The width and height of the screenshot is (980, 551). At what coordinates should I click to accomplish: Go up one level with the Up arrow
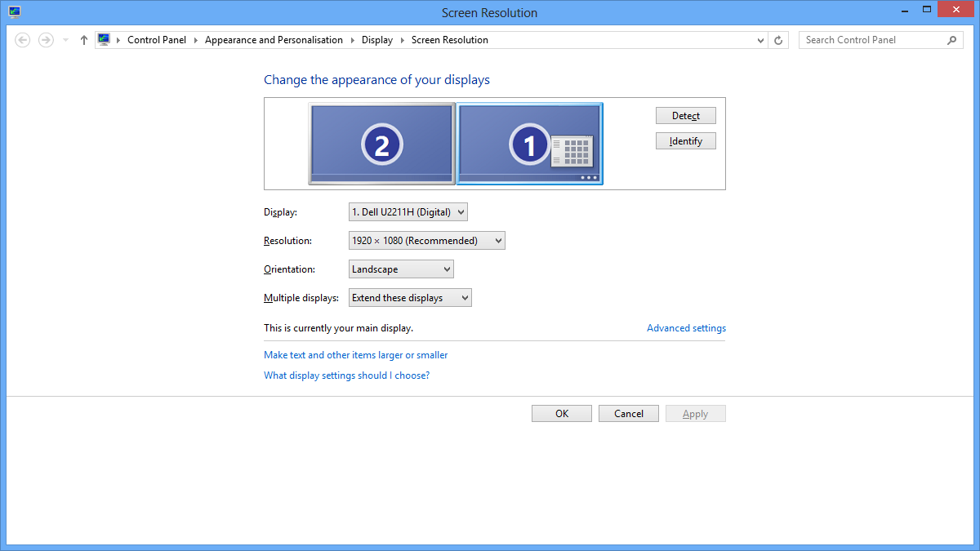coord(83,40)
